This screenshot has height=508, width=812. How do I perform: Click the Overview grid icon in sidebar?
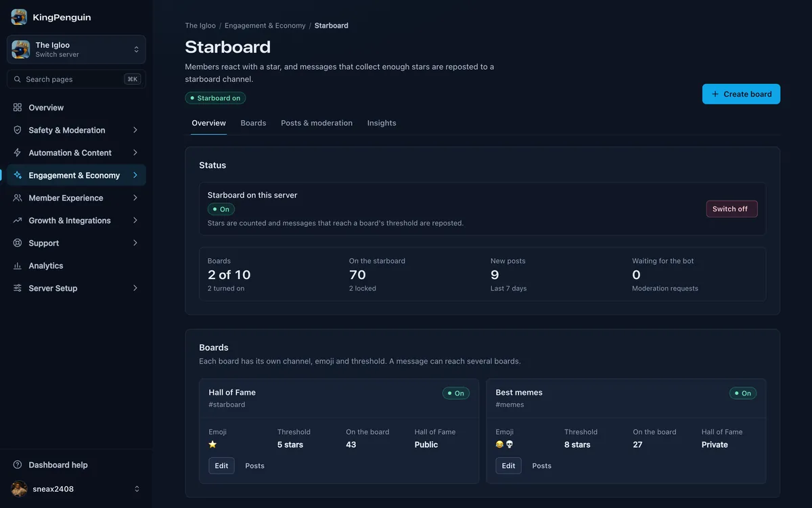18,108
